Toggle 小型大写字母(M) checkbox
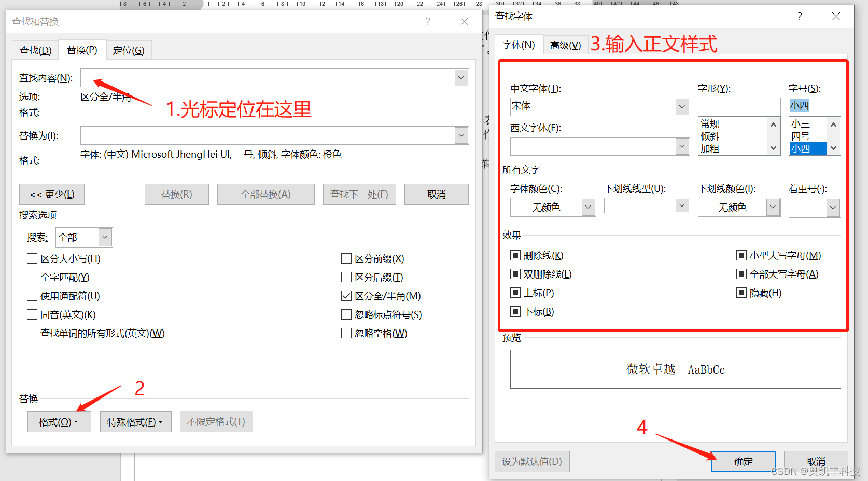The image size is (868, 481). (741, 255)
